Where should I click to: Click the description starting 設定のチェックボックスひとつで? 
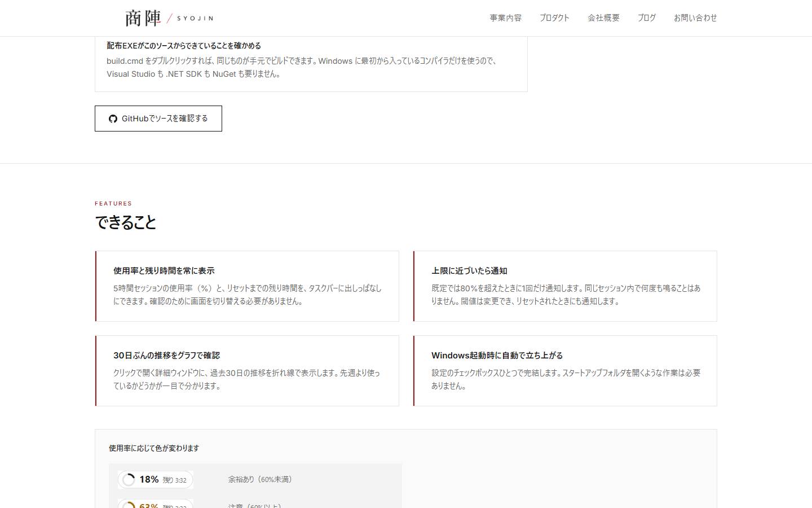566,379
